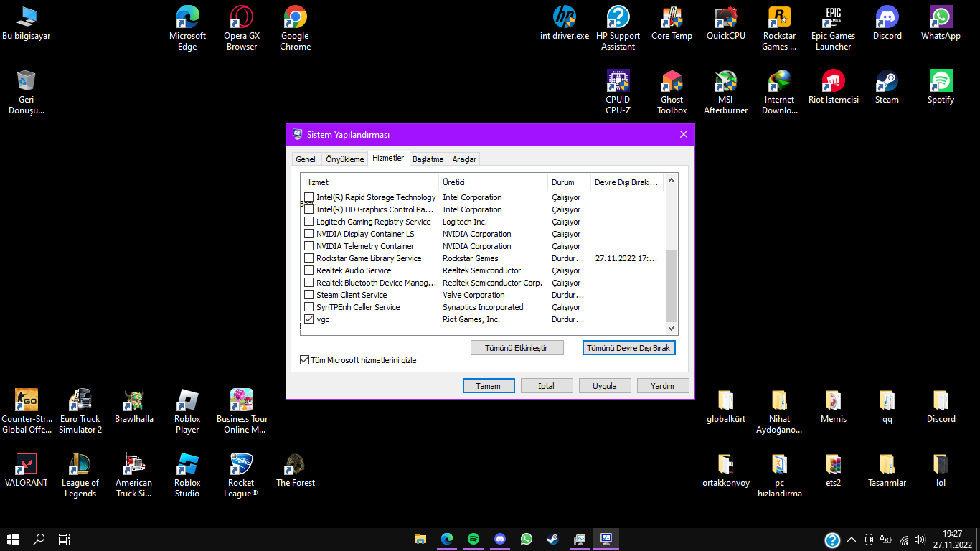Click the Hizmet column header
This screenshot has height=551, width=980.
pyautogui.click(x=369, y=182)
